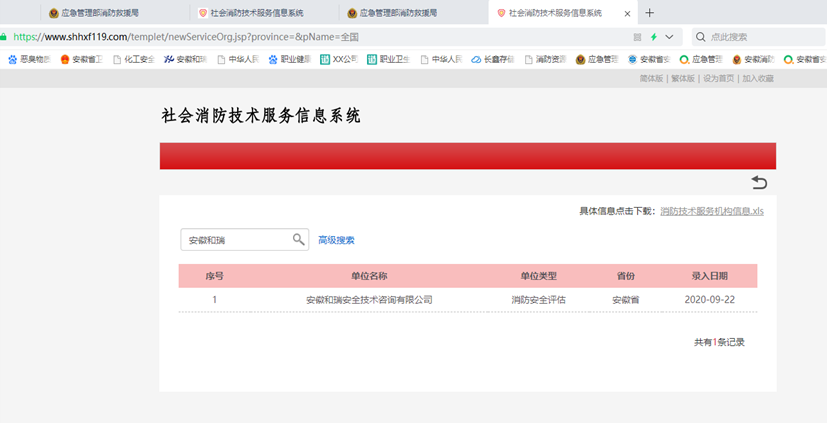The height and width of the screenshot is (423, 827).
Task: Click the green lightning icon in address bar
Action: (654, 37)
